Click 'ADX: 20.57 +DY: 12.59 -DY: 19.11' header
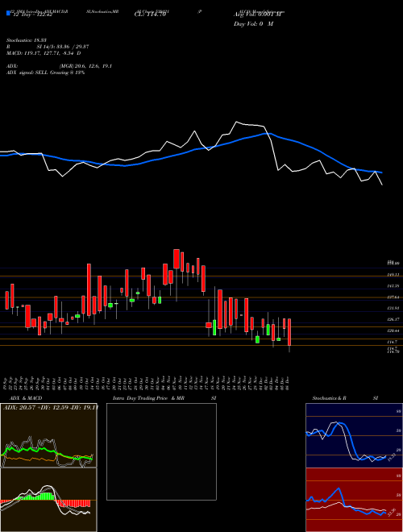403x532 pixels. [51, 407]
